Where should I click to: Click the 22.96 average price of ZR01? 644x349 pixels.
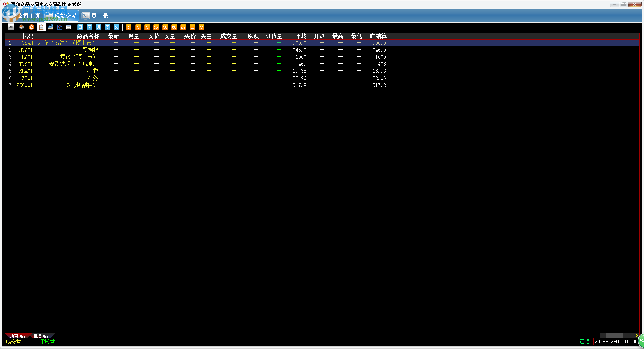(x=299, y=78)
